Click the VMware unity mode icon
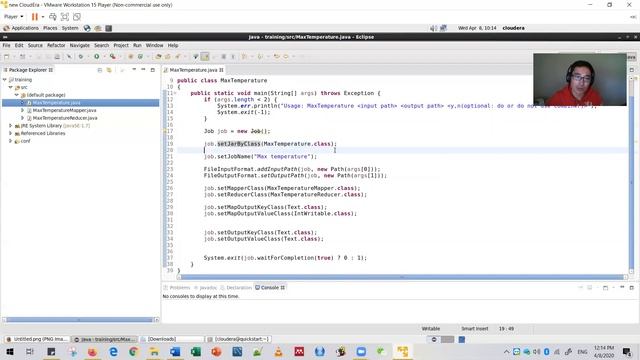640x360 pixels. [x=77, y=17]
